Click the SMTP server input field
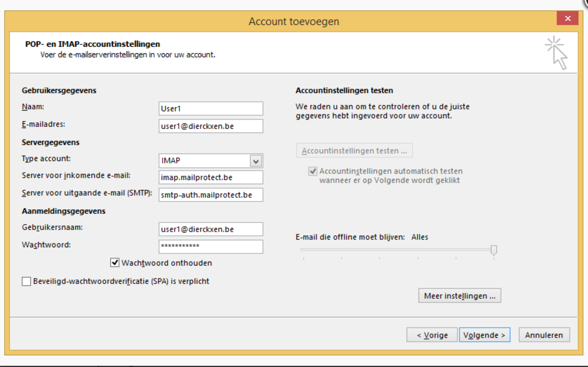The height and width of the screenshot is (367, 588). [x=211, y=195]
